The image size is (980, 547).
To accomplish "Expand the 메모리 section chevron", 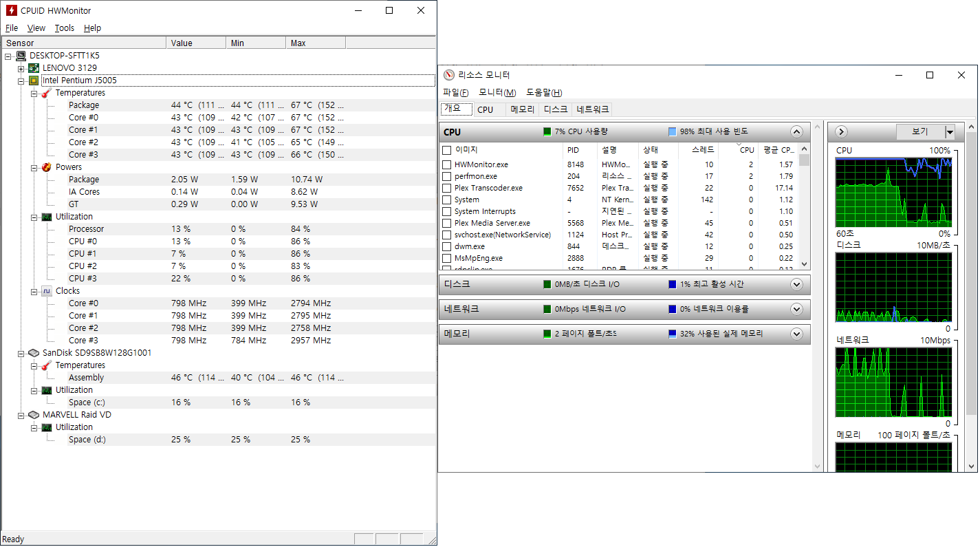I will [796, 334].
